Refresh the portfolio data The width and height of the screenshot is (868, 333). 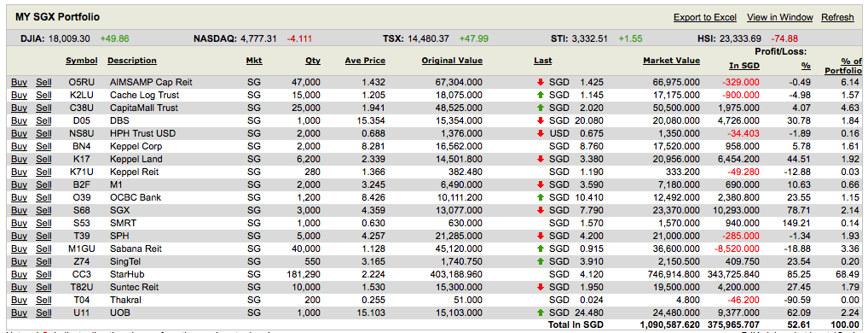click(x=837, y=17)
